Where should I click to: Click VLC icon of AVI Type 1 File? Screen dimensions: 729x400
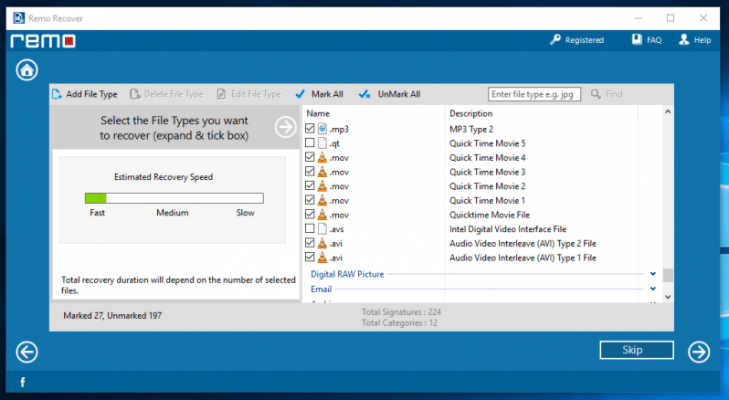coord(322,258)
